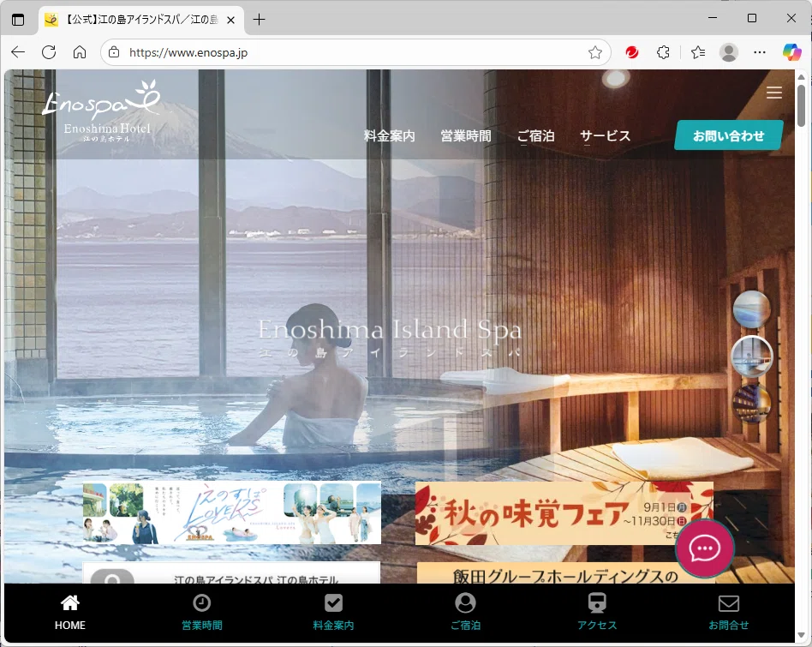The image size is (812, 647).
Task: Expand ご宿泊 top navigation item
Action: 536,135
